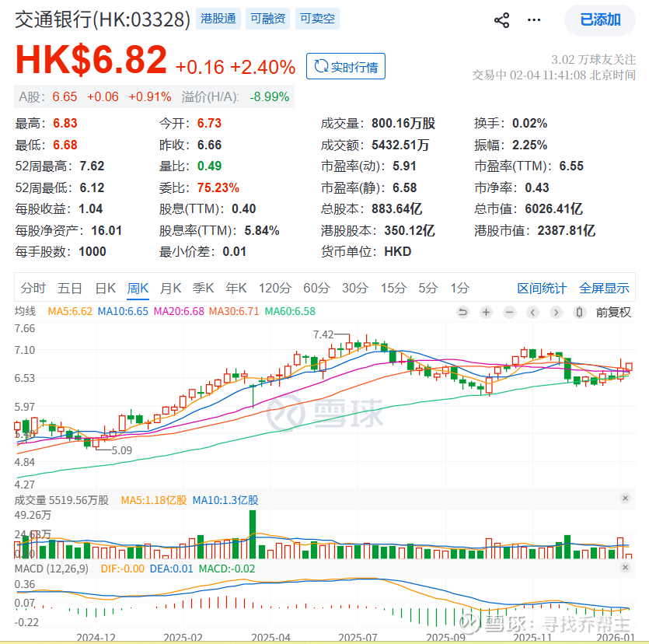Open the more options ellipsis menu
This screenshot has width=649, height=644.
534,20
